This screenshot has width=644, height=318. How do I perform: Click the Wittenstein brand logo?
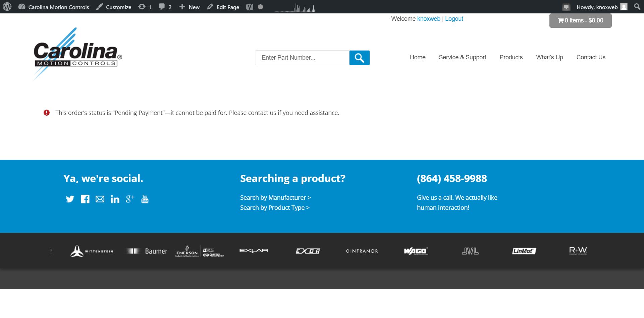pyautogui.click(x=92, y=251)
